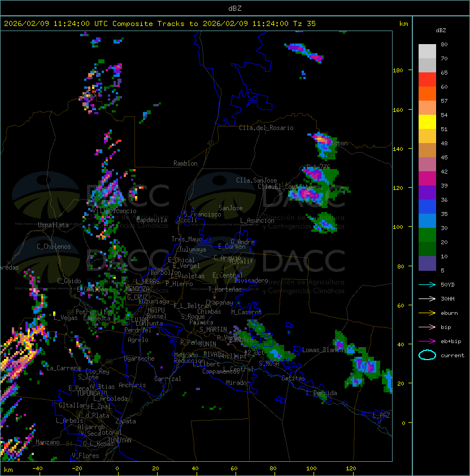470x476 pixels.
Task: Click the yellow eburn arrow legend icon
Action: (427, 313)
